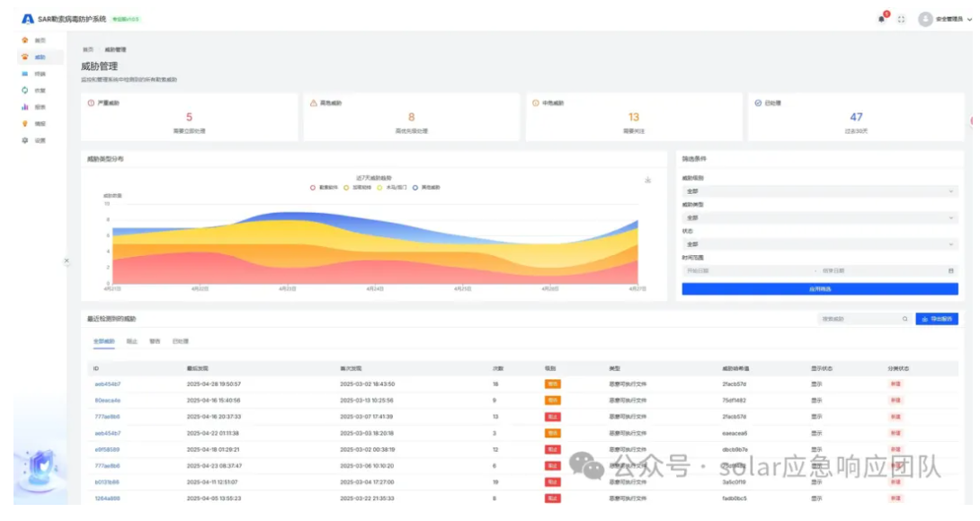Image resolution: width=980 pixels, height=521 pixels.
Task: Open the 状态 filter dropdown
Action: coord(819,243)
